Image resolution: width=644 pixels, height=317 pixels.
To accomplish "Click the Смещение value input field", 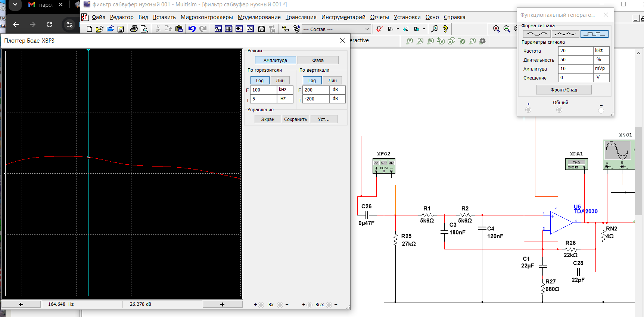I will click(575, 78).
